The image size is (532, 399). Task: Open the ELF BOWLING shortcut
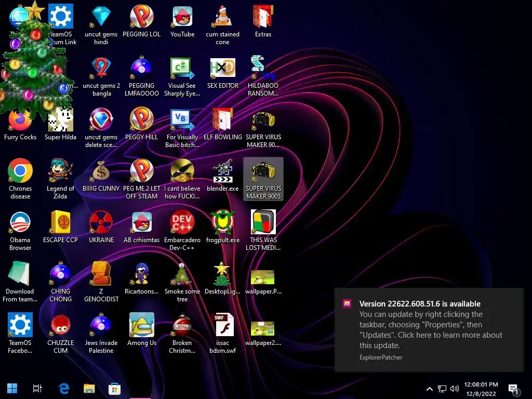(222, 119)
